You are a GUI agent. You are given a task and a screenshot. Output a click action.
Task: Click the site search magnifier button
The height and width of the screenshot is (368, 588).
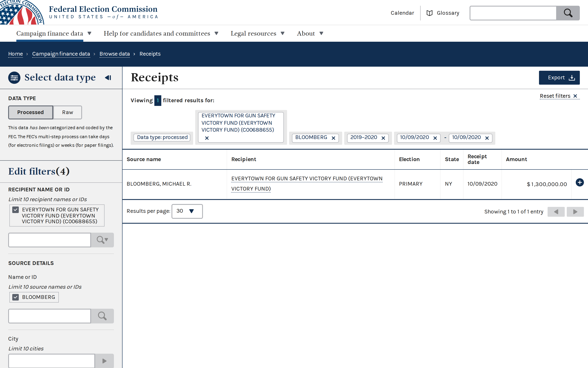568,13
